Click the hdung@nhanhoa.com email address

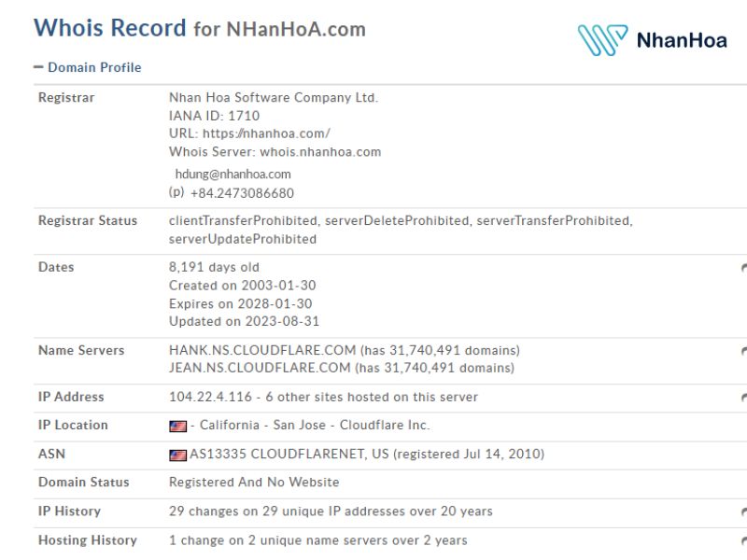[233, 175]
